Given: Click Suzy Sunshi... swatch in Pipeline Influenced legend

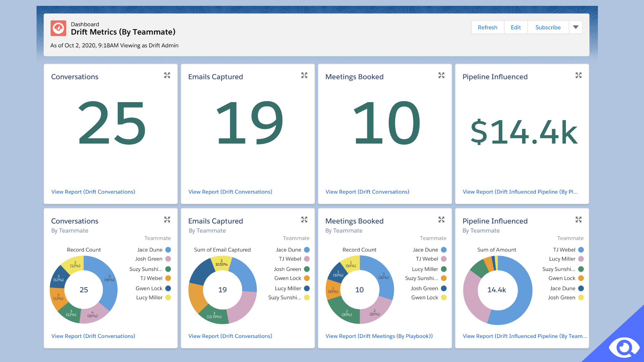Looking at the screenshot, I should pyautogui.click(x=581, y=269).
